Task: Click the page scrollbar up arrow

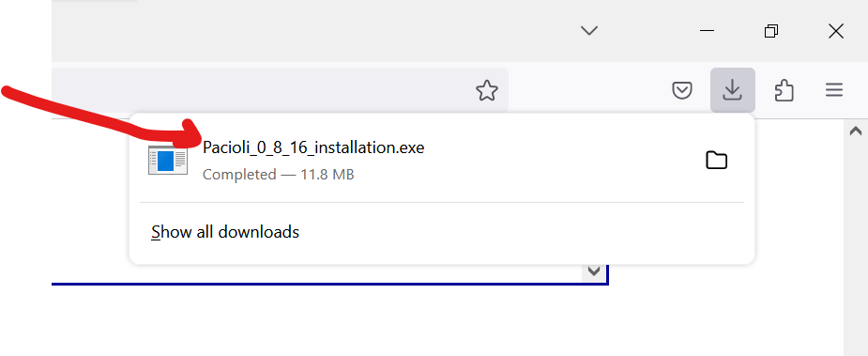Action: pyautogui.click(x=855, y=131)
